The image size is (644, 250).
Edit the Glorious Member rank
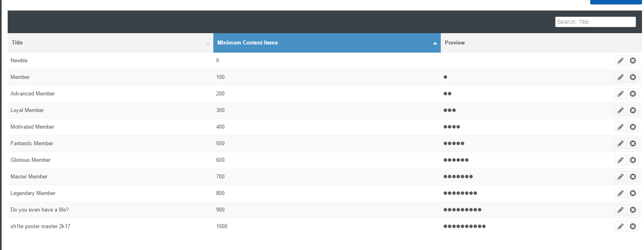pyautogui.click(x=621, y=160)
